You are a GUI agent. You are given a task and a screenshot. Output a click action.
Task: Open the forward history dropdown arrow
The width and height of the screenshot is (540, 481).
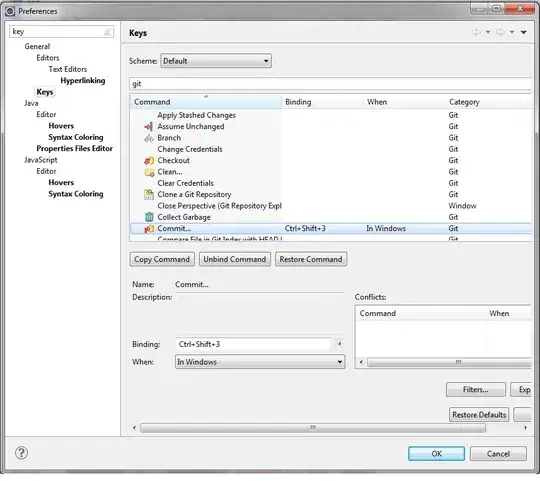click(x=512, y=32)
